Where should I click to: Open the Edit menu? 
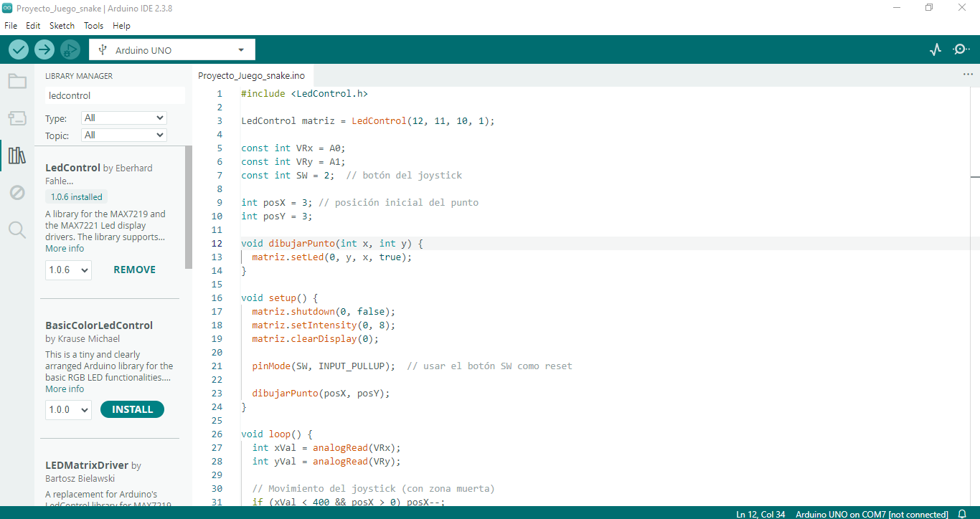coord(33,25)
